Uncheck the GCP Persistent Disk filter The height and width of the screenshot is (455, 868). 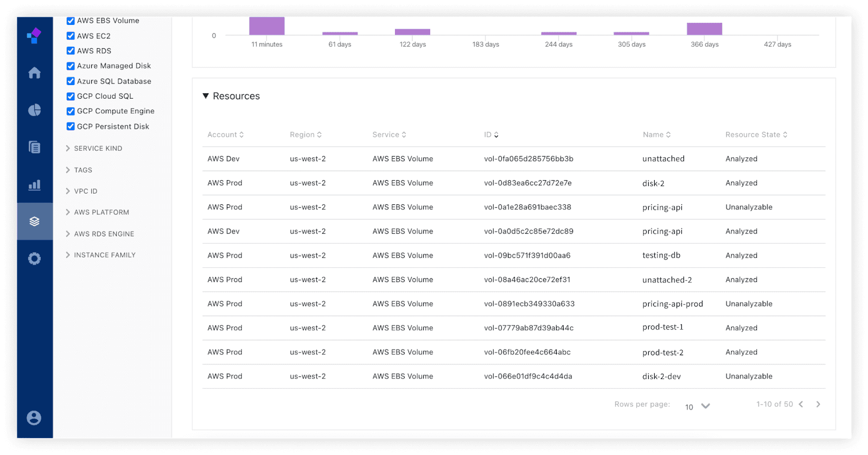click(x=71, y=126)
